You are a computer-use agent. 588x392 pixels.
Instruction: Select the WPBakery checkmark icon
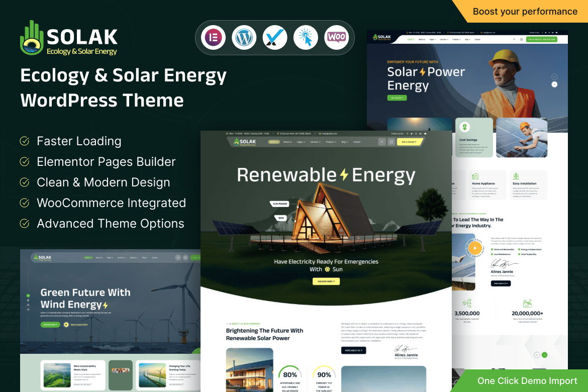tap(274, 37)
